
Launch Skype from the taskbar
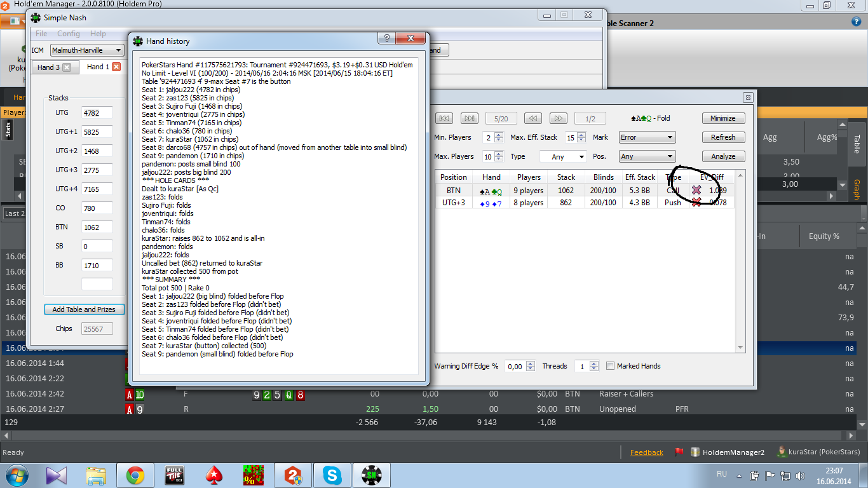point(332,475)
